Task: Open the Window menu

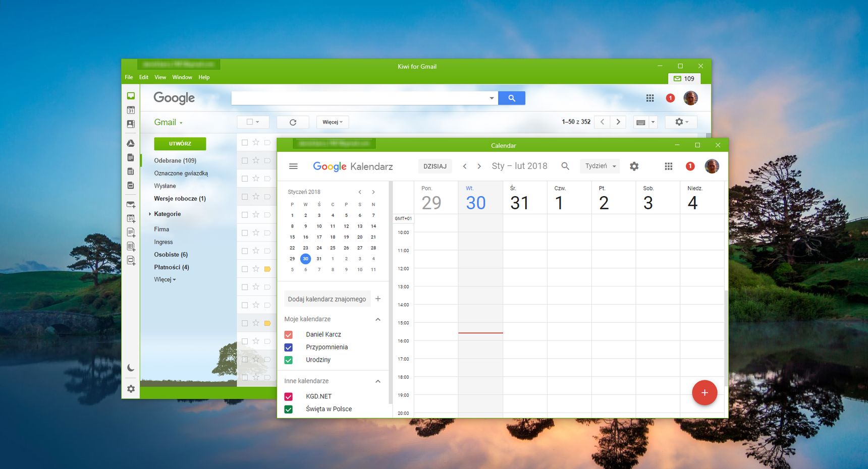Action: (182, 77)
